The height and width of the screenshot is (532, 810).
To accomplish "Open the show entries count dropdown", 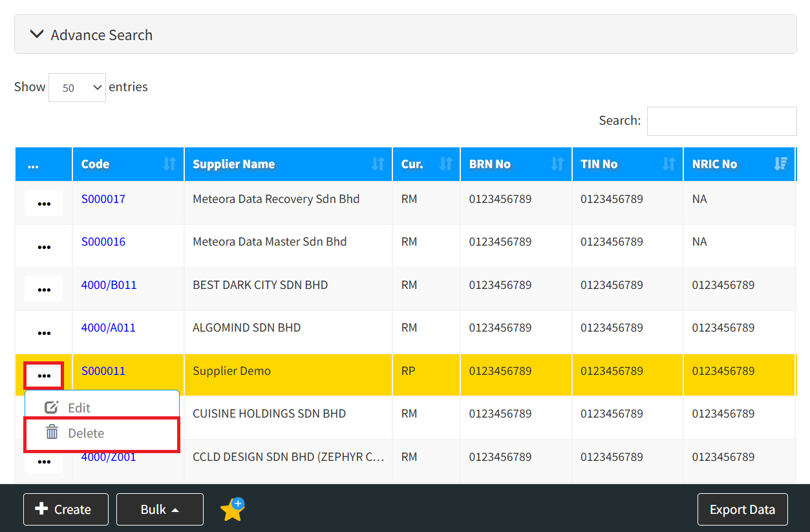I will click(77, 88).
